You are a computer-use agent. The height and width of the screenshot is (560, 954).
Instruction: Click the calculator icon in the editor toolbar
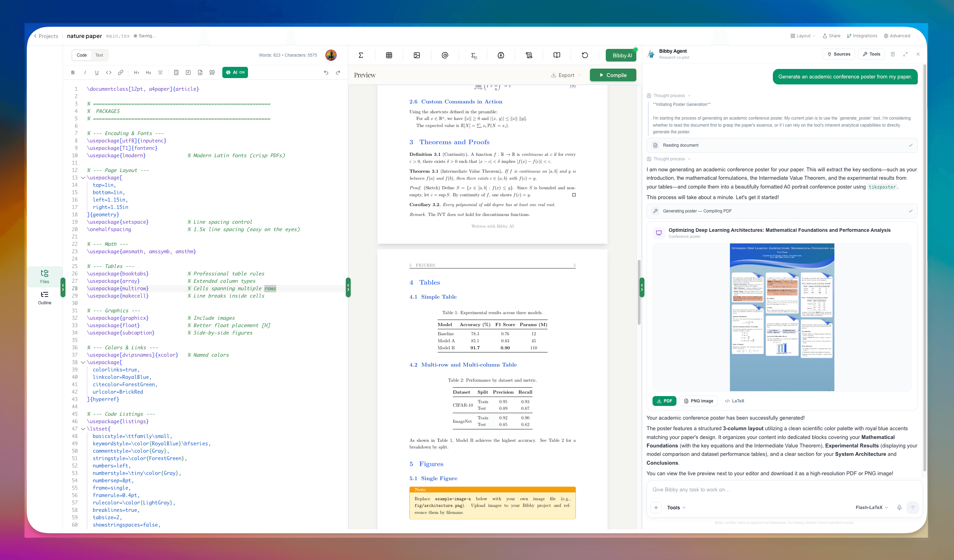(176, 72)
